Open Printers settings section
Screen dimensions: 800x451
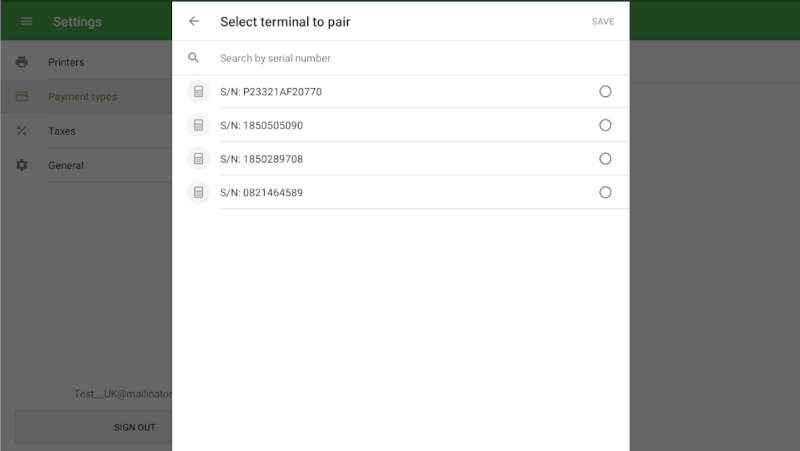click(67, 63)
